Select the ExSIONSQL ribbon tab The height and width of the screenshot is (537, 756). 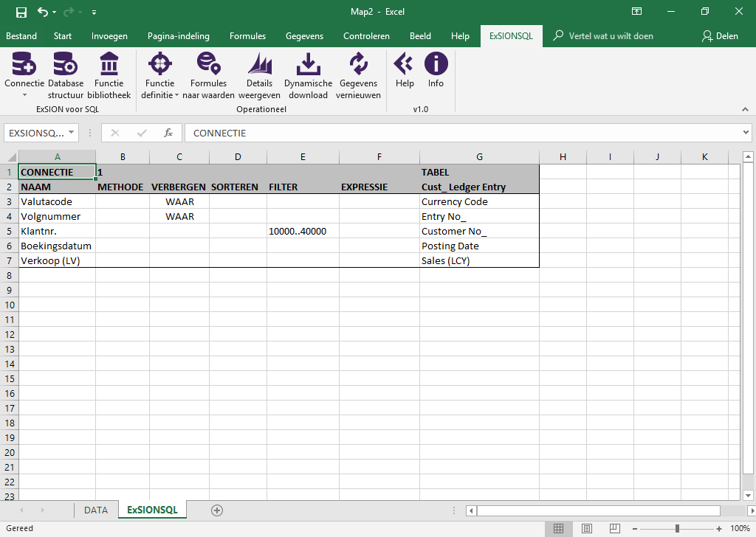pyautogui.click(x=511, y=36)
